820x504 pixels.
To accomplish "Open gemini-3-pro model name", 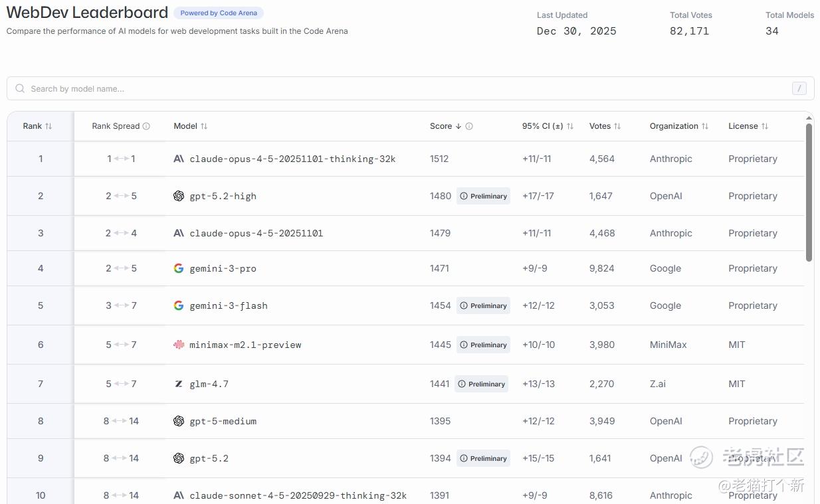I will click(x=223, y=268).
